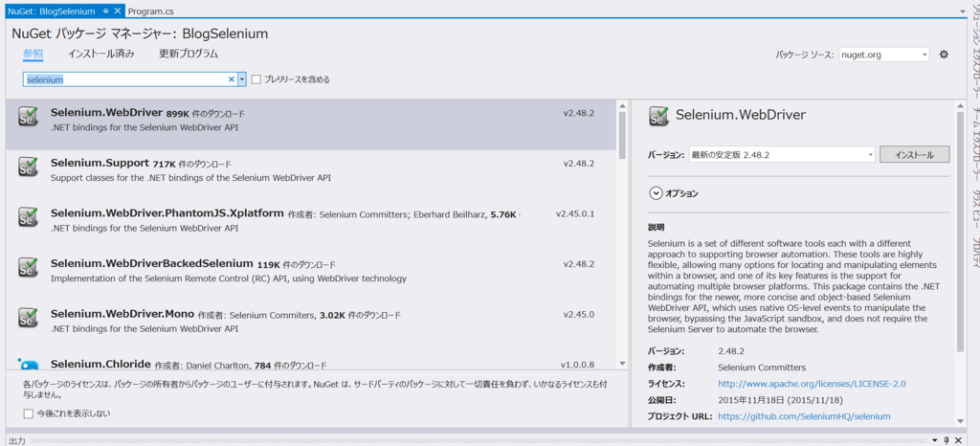Click the v2.45.0 version label of Mono package
The height and width of the screenshot is (446, 980).
click(579, 314)
